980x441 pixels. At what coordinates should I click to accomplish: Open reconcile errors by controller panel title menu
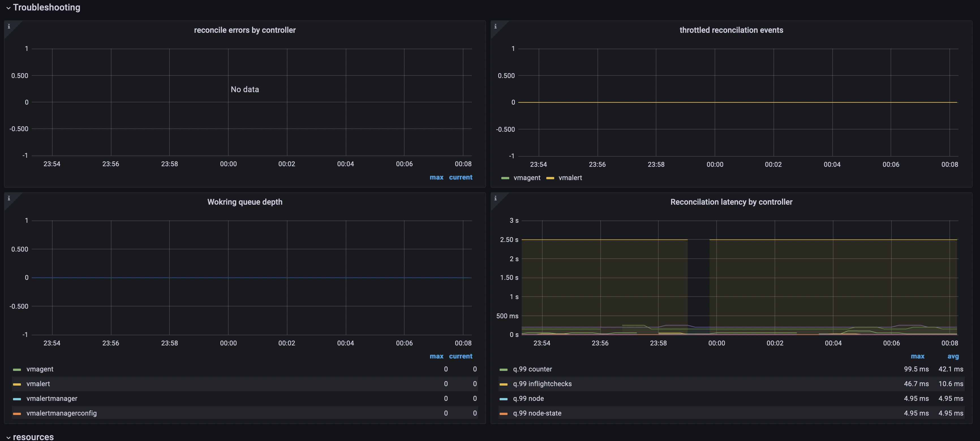click(x=245, y=30)
